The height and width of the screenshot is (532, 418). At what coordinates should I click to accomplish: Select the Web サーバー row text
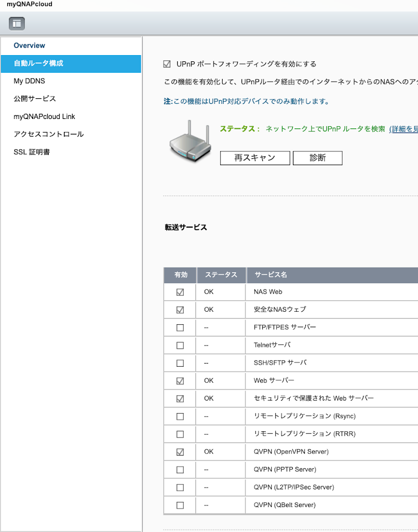coord(274,381)
